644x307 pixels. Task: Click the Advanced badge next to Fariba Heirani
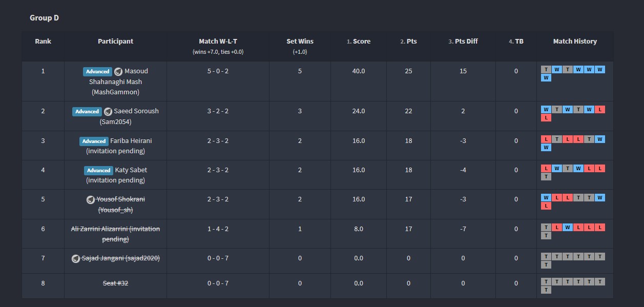coord(94,141)
